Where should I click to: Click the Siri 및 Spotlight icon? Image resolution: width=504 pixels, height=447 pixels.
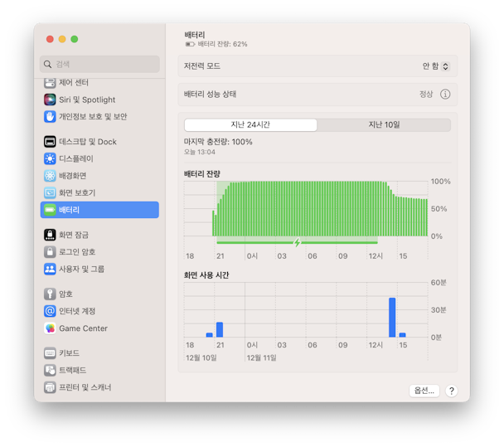50,100
